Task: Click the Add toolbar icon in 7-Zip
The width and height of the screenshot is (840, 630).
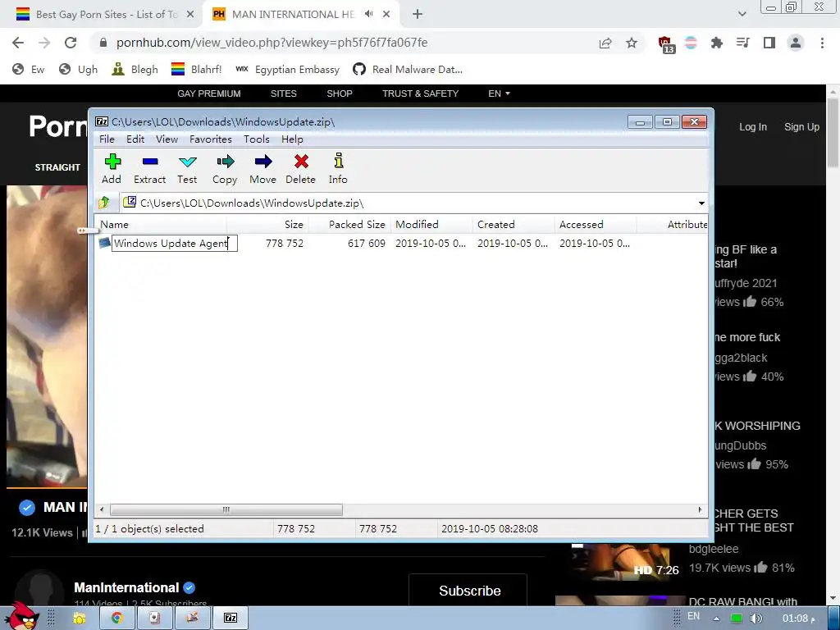Action: 112,162
